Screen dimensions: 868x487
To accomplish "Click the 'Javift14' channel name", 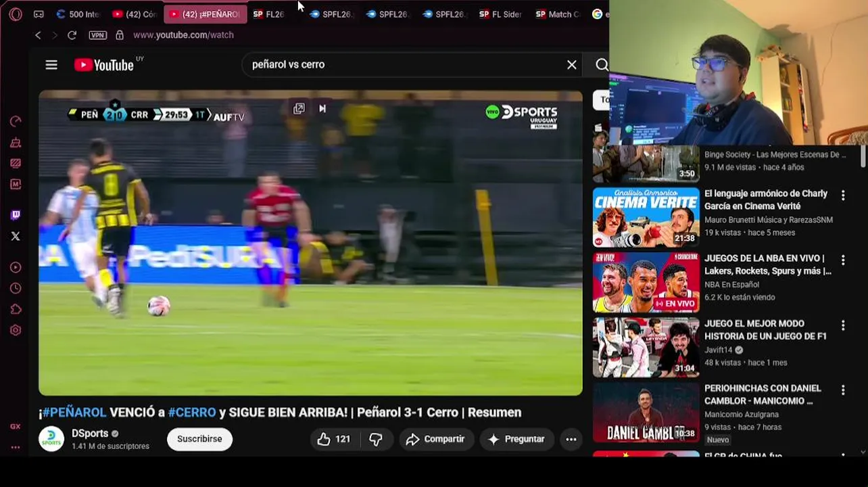I will coord(719,350).
